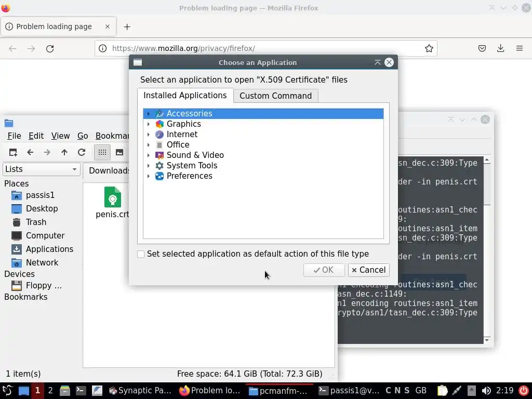Click the terminal scrollbar up arrow
This screenshot has height=399, width=532.
pyautogui.click(x=487, y=160)
